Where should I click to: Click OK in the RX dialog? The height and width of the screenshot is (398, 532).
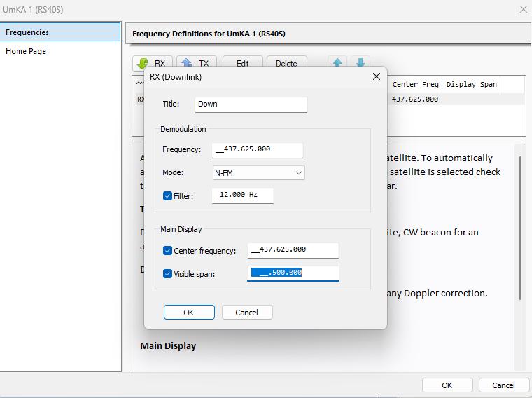pyautogui.click(x=189, y=313)
